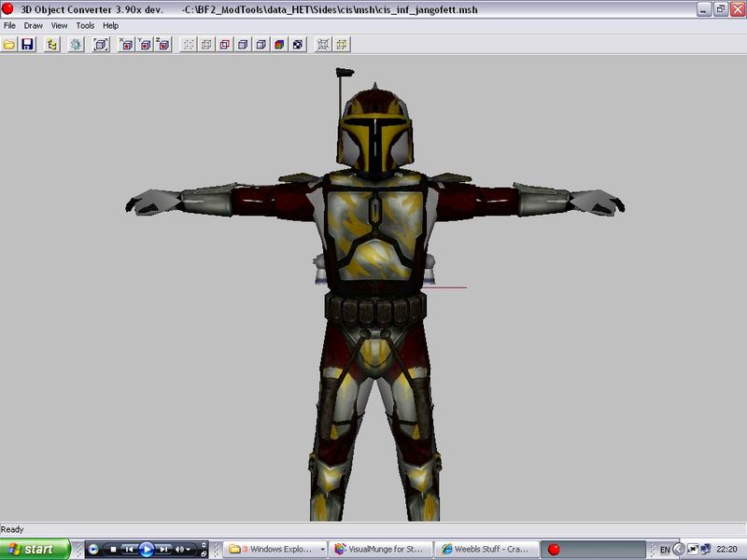Click the system clock showing 22:20
Image resolution: width=747 pixels, height=560 pixels.
pos(726,550)
